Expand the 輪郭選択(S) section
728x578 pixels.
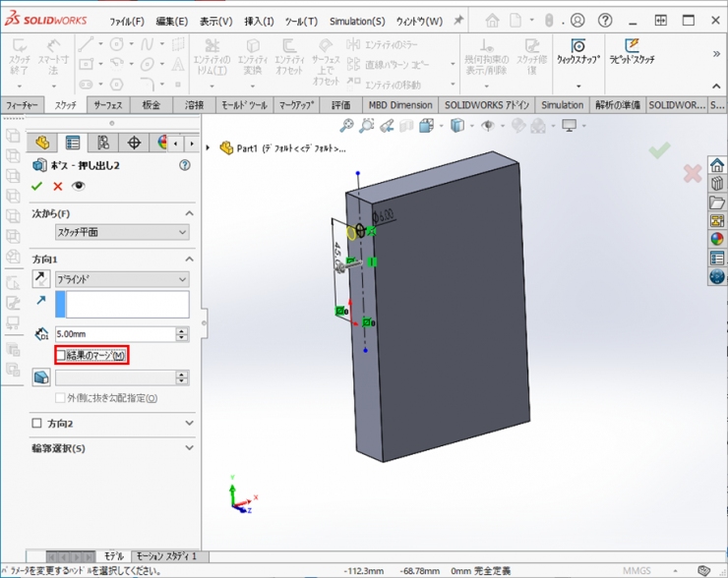(x=190, y=448)
